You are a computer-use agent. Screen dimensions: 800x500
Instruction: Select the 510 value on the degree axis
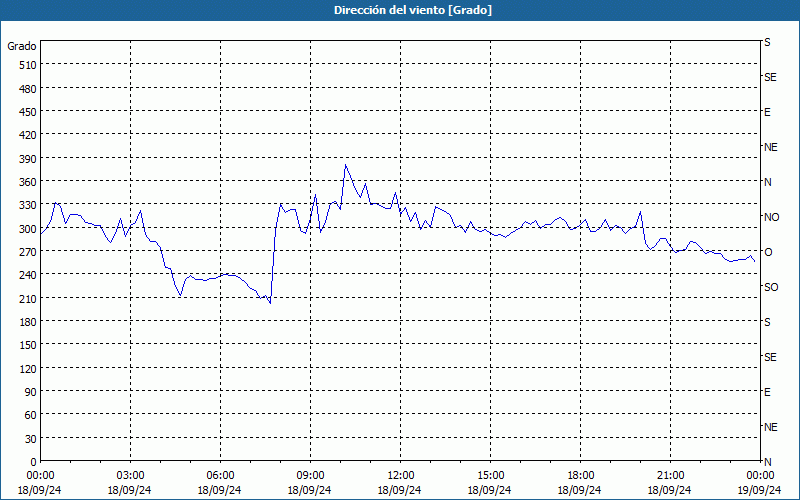(x=28, y=65)
